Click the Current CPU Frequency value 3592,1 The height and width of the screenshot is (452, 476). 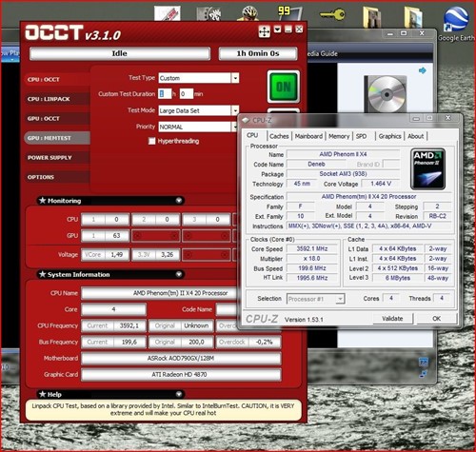coord(129,325)
